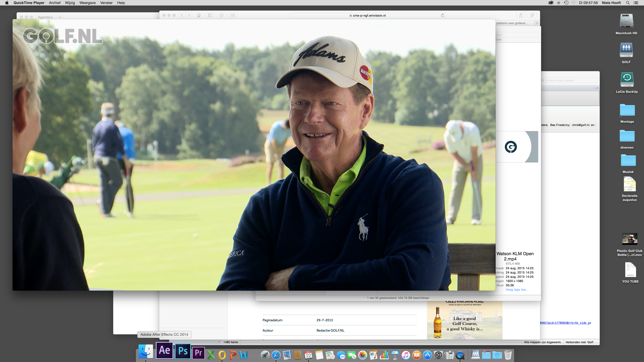Viewport: 644px width, 362px height.
Task: Open the Time Machine menu bar dropdown
Action: tap(566, 3)
